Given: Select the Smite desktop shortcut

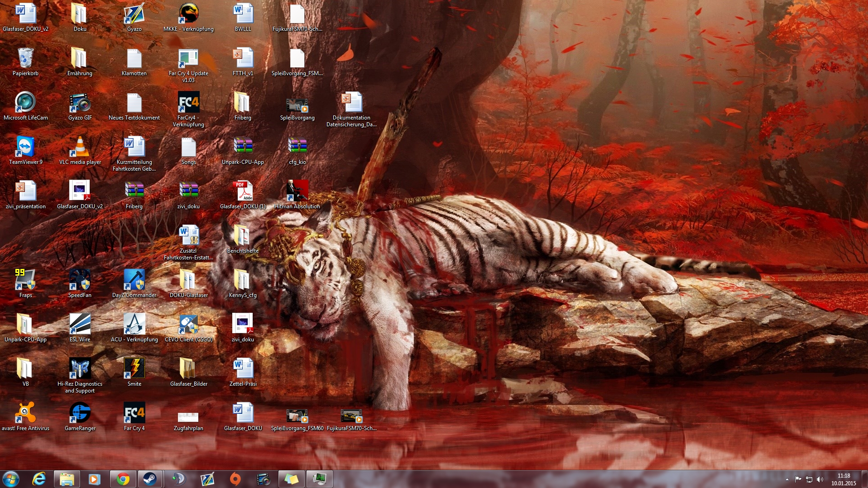Looking at the screenshot, I should pyautogui.click(x=134, y=372).
